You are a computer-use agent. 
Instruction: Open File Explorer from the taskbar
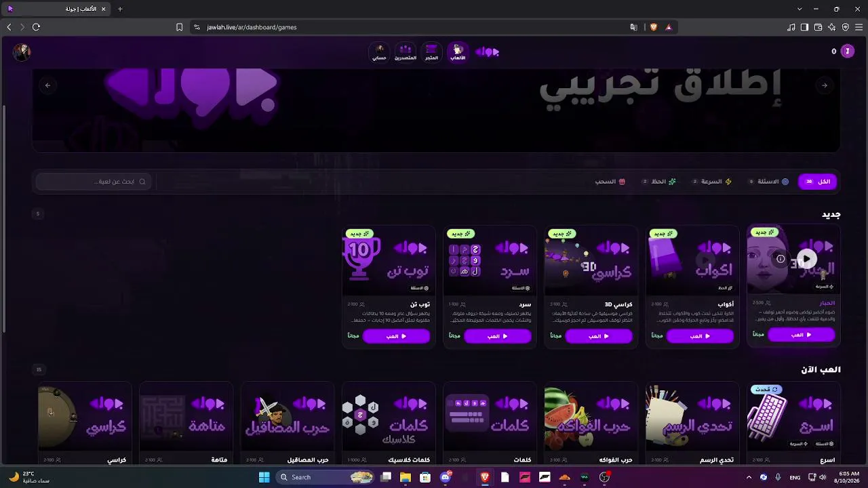coord(406,477)
